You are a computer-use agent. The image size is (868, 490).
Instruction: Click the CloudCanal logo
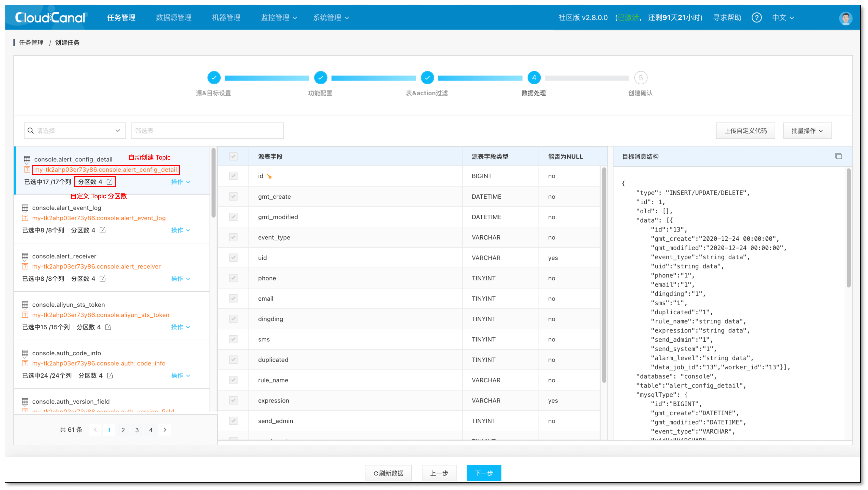pyautogui.click(x=50, y=18)
